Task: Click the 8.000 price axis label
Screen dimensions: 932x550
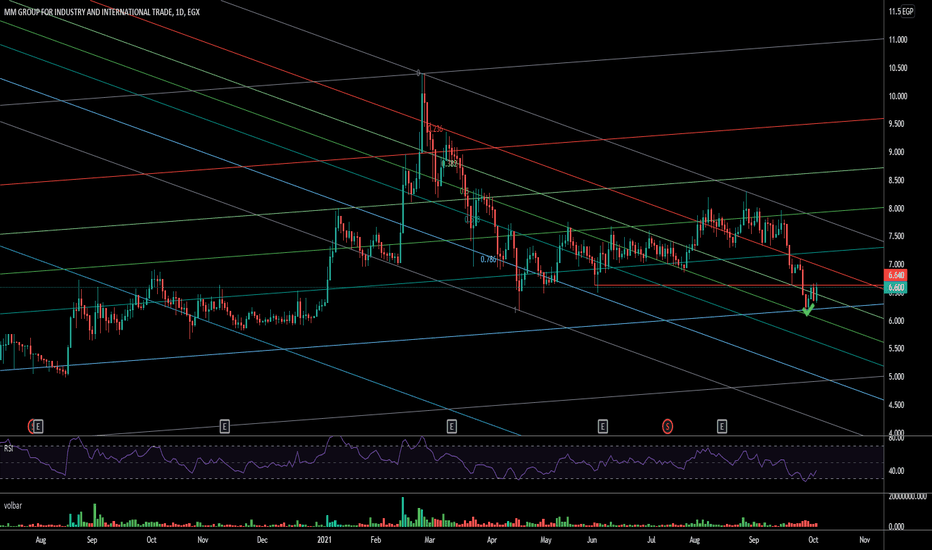Action: 896,208
